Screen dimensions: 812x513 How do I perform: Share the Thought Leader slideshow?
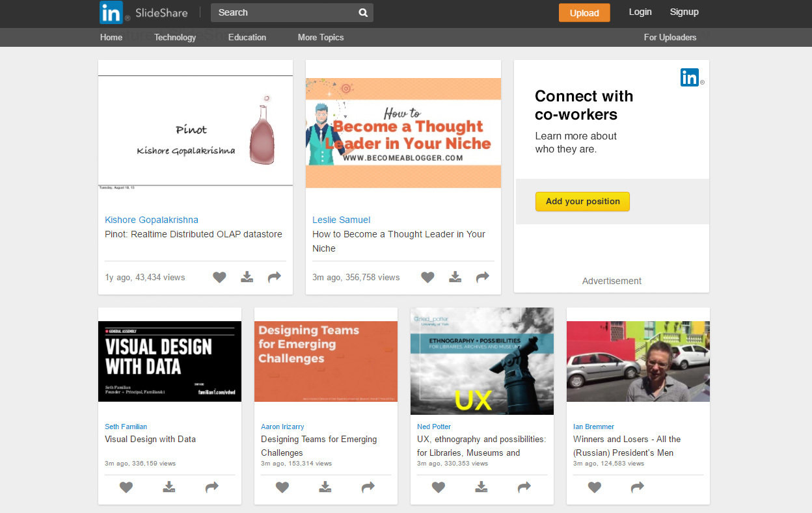pyautogui.click(x=483, y=277)
